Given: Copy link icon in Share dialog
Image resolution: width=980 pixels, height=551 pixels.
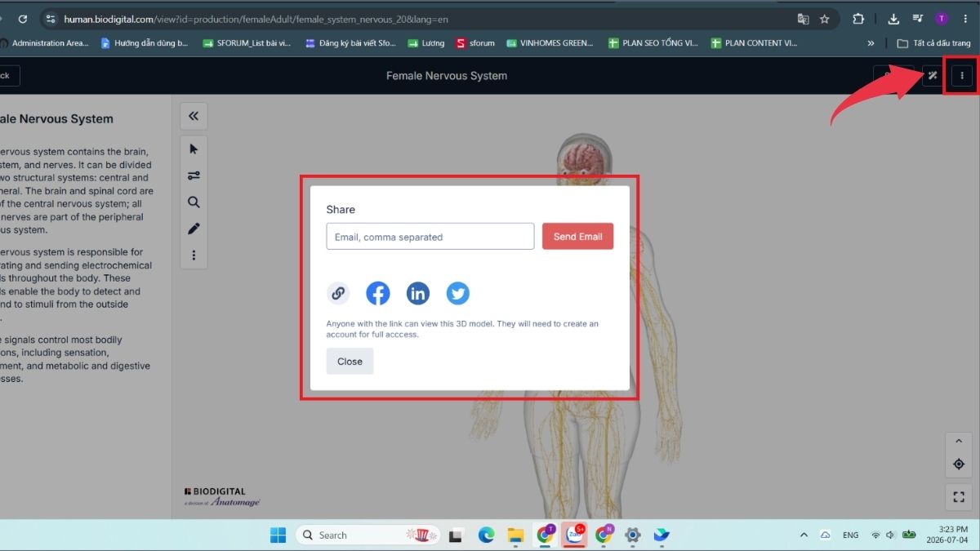Looking at the screenshot, I should pos(338,293).
